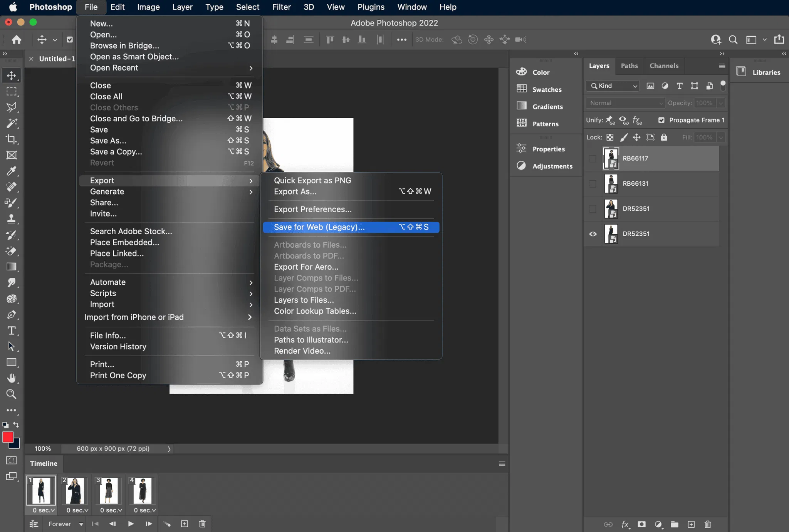The width and height of the screenshot is (789, 532).
Task: Select the Crop tool
Action: (x=11, y=139)
